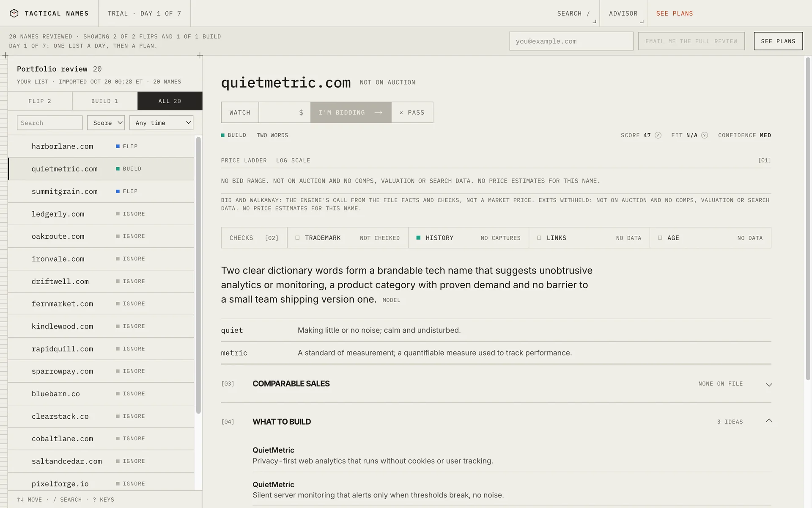Click the Price Ladder label
812x508 pixels.
point(244,160)
